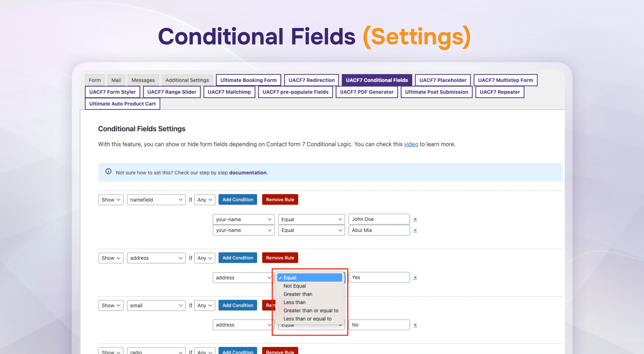Remove the Abul Mia condition with its x

(x=415, y=230)
